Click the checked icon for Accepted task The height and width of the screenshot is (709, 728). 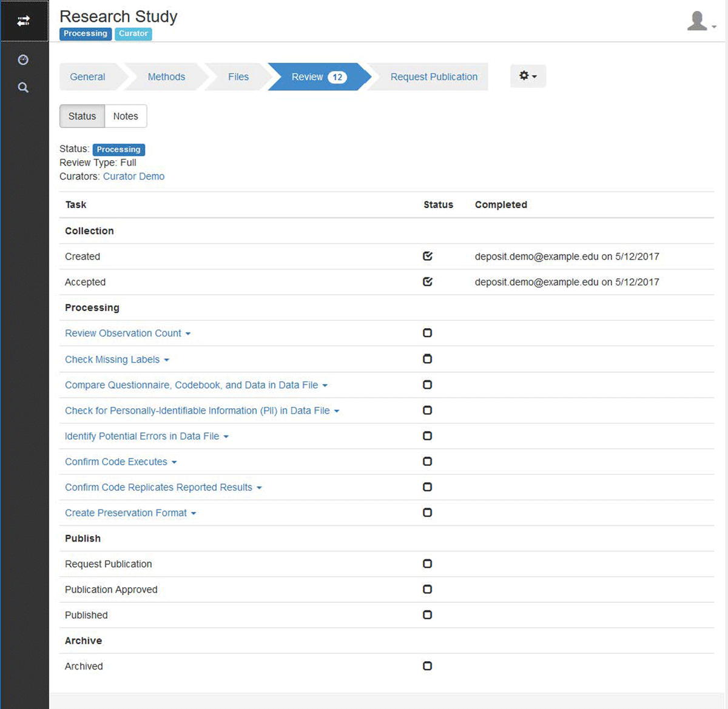(428, 281)
